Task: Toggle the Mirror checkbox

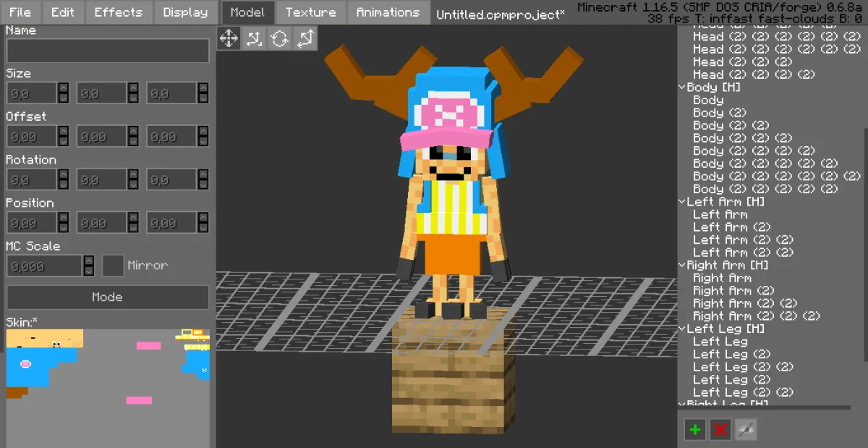Action: coord(112,266)
